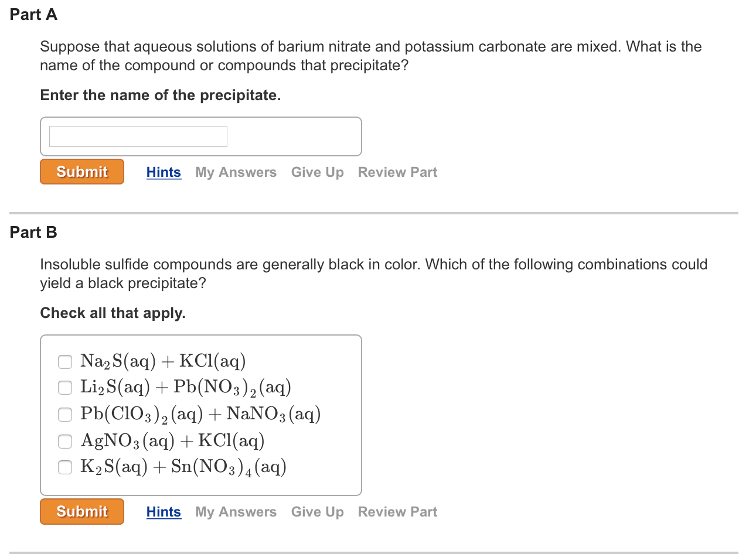Submit the Part B answer
The width and height of the screenshot is (756, 554).
pyautogui.click(x=82, y=511)
